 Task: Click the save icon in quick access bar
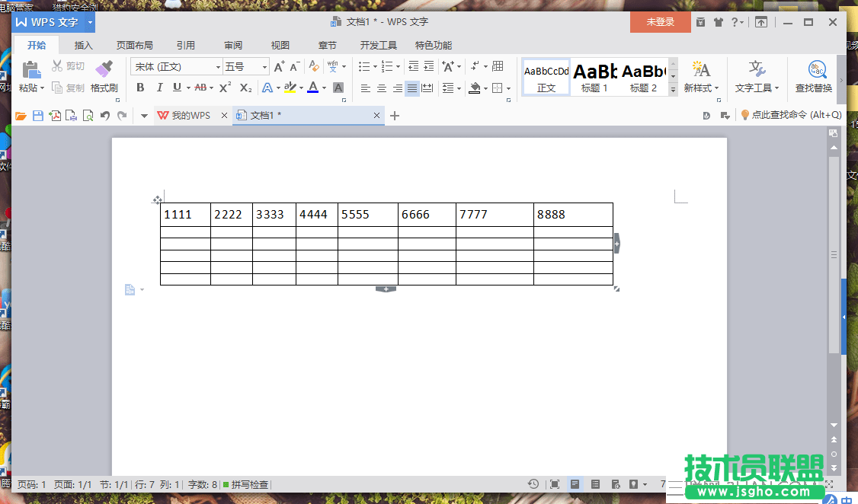(x=37, y=116)
